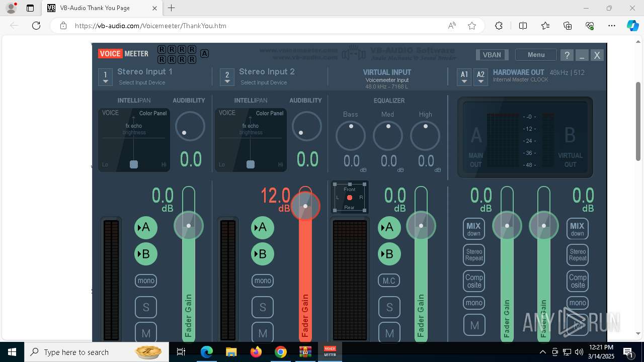
Task: Mute Stereo Input 2 with M button
Action: [x=263, y=332]
